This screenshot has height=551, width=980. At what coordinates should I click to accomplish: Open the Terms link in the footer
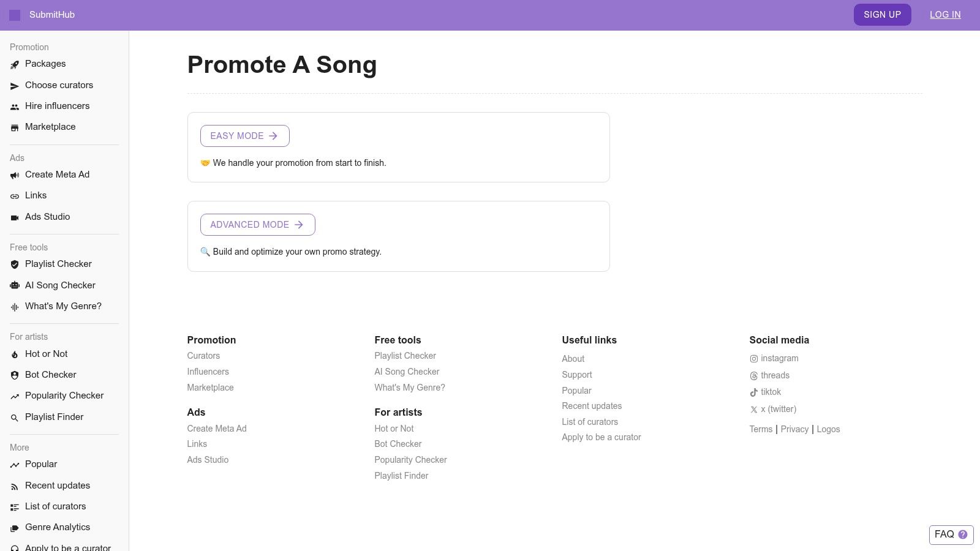[761, 429]
